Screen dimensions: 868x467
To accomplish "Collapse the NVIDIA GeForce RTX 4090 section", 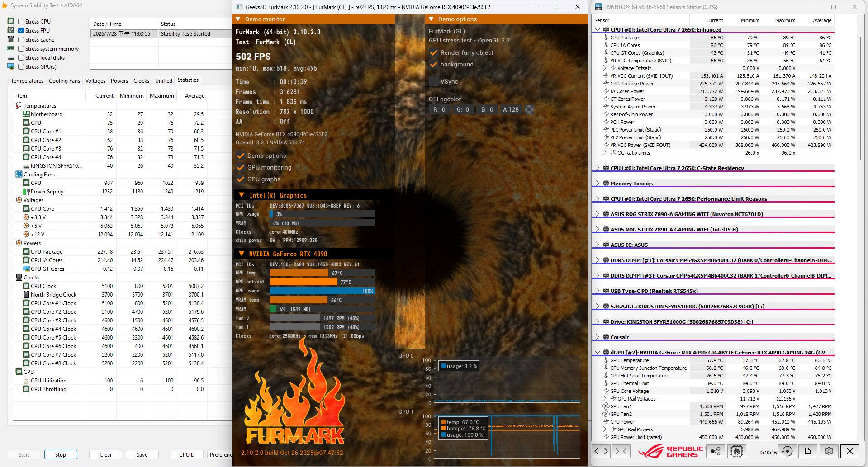I will point(241,254).
